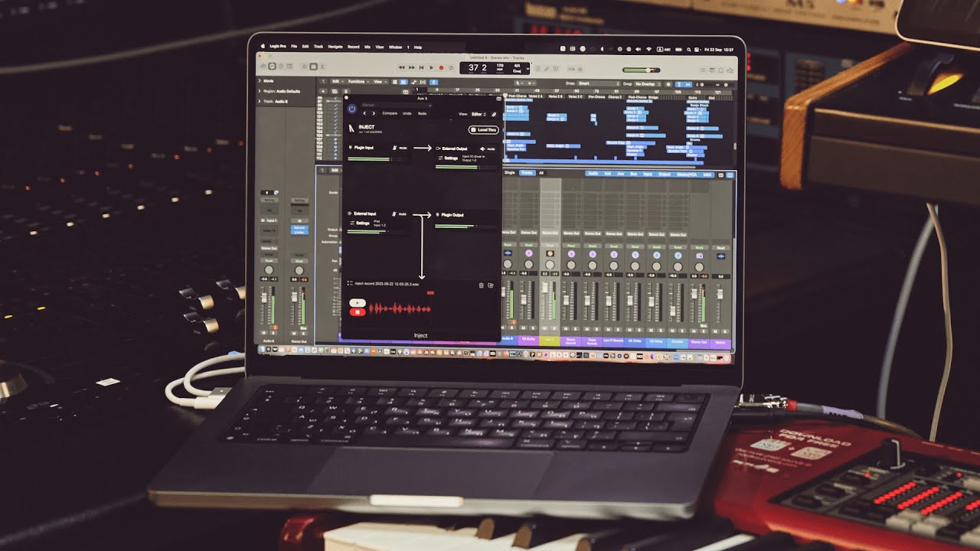Open the Mix menu
Viewport: 980px width, 551px height.
point(367,46)
